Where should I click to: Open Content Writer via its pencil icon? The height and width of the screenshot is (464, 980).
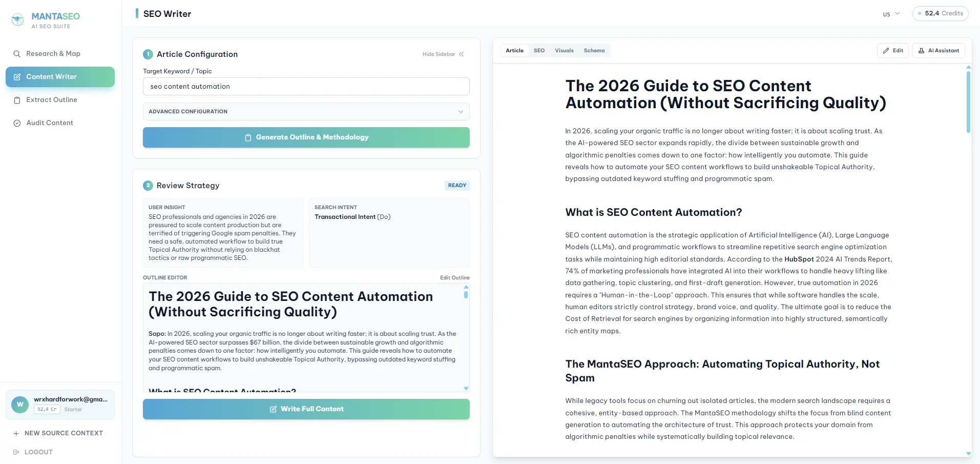pos(17,76)
